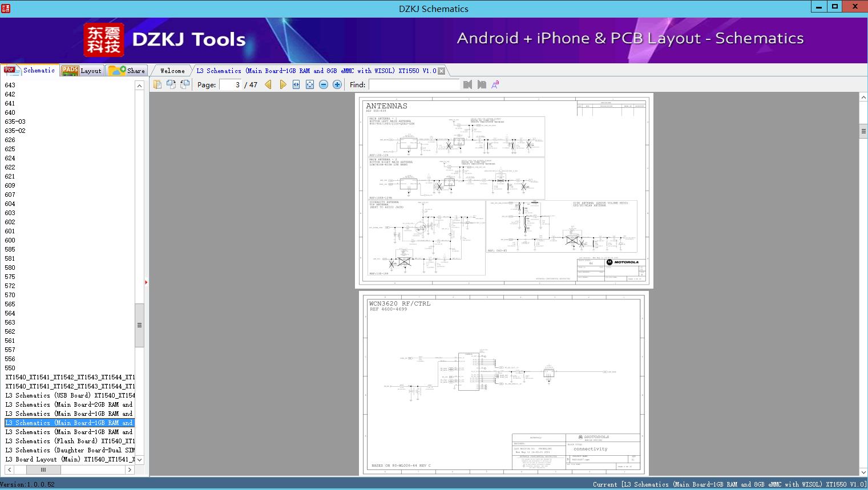Click the zoom in plus icon
The width and height of the screenshot is (868, 490).
(337, 84)
